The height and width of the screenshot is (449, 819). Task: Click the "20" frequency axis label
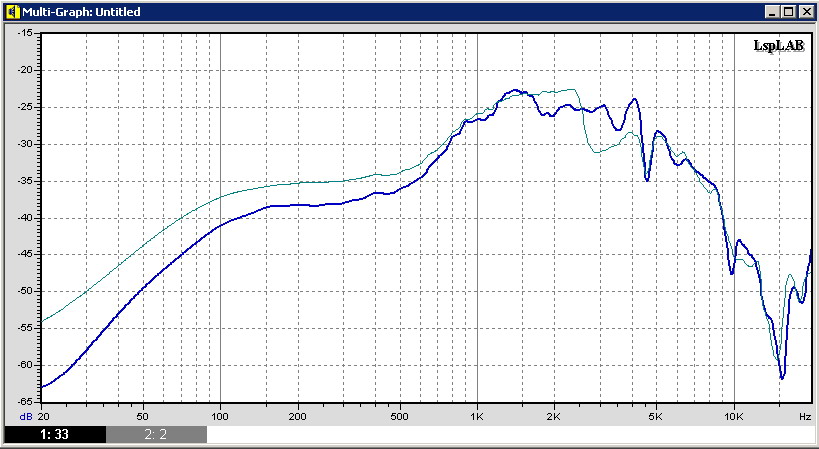[x=41, y=416]
